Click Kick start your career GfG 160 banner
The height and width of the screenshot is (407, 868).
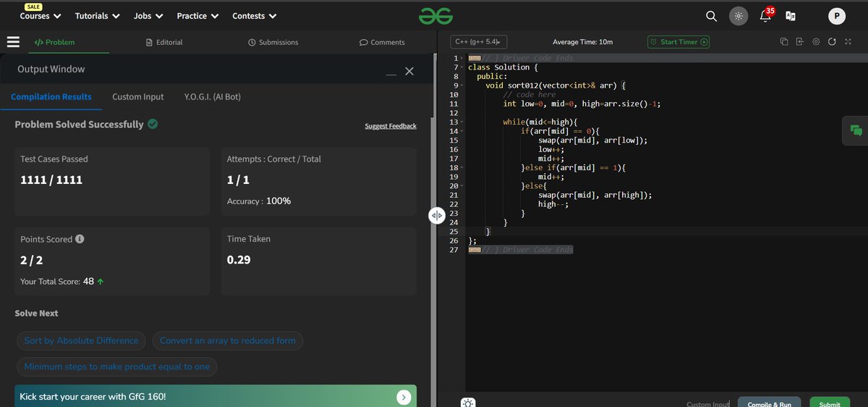(x=216, y=396)
